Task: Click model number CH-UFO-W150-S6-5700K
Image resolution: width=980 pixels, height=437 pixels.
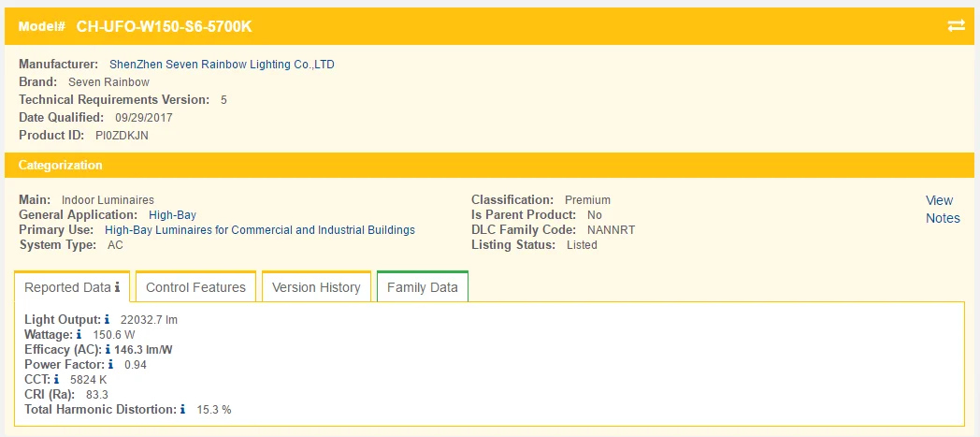Action: [x=164, y=26]
